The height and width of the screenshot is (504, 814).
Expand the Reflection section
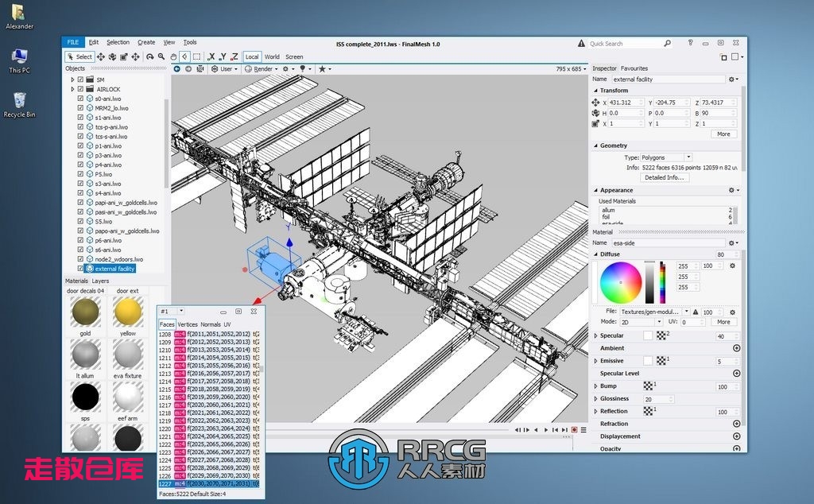coord(595,411)
